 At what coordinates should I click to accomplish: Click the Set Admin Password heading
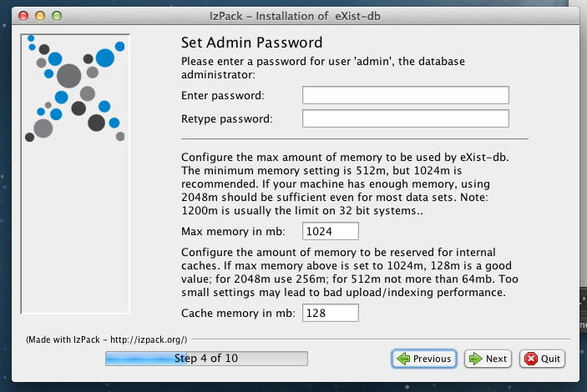click(251, 43)
